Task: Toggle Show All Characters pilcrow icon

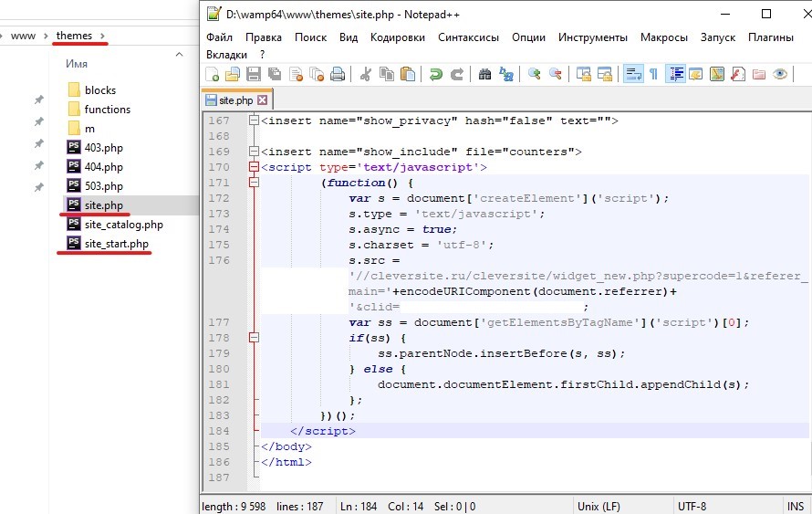Action: pyautogui.click(x=653, y=75)
